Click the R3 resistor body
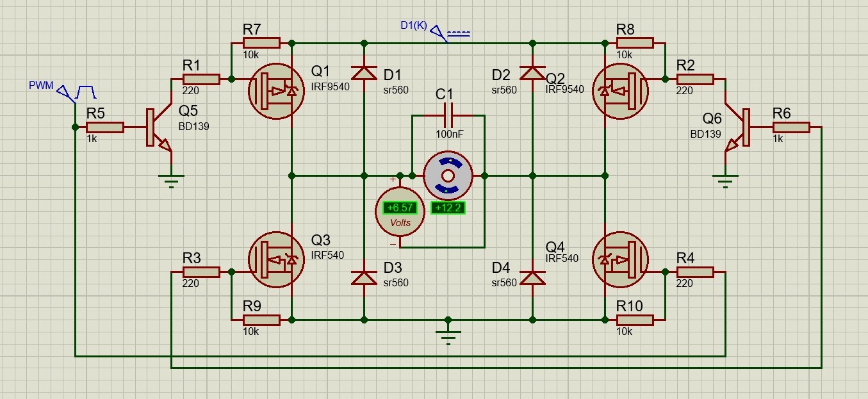This screenshot has width=868, height=399. coord(201,272)
